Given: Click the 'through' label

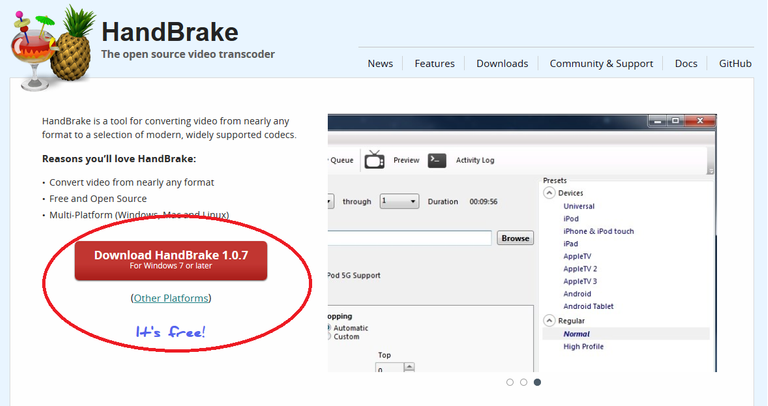Looking at the screenshot, I should [x=357, y=201].
